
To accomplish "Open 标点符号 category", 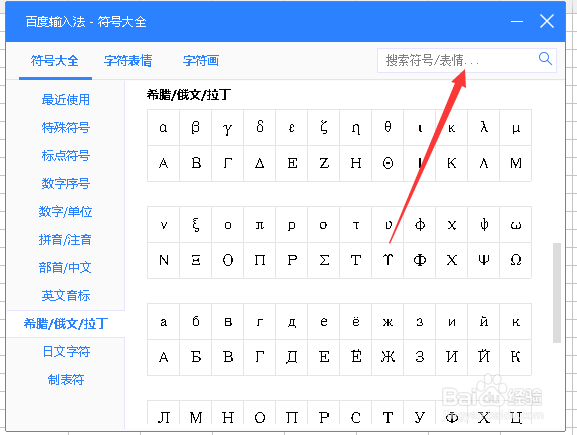I will click(x=66, y=156).
